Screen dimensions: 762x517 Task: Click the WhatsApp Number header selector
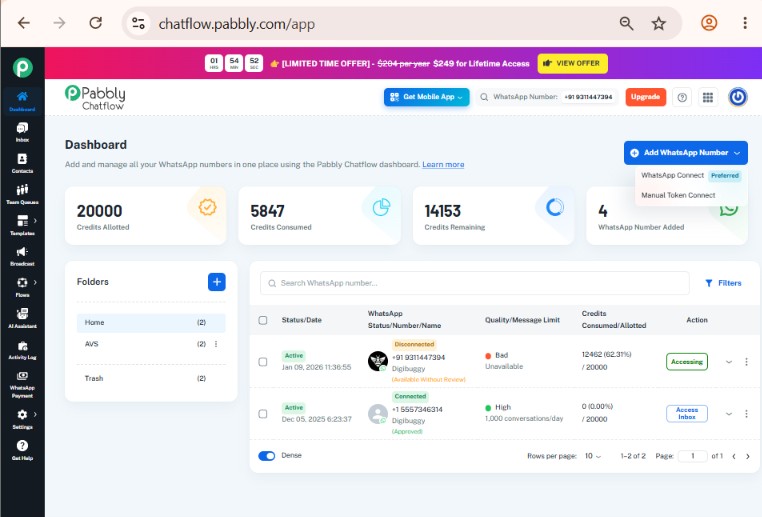click(x=547, y=97)
